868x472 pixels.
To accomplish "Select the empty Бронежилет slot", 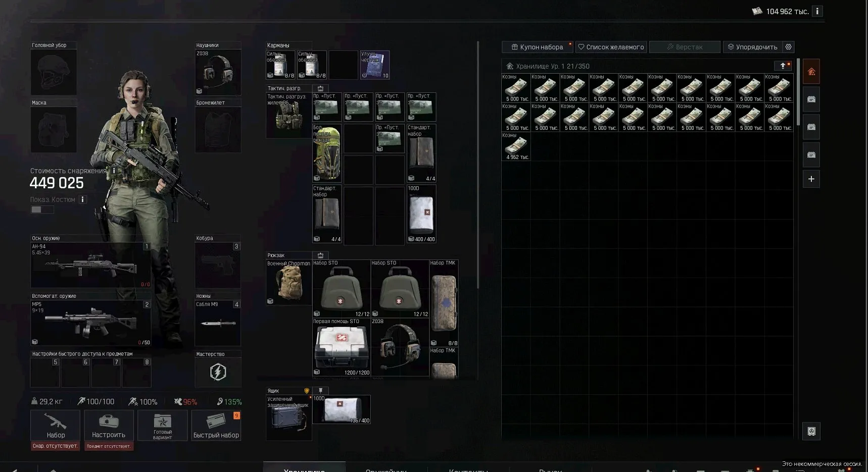I will click(x=218, y=130).
